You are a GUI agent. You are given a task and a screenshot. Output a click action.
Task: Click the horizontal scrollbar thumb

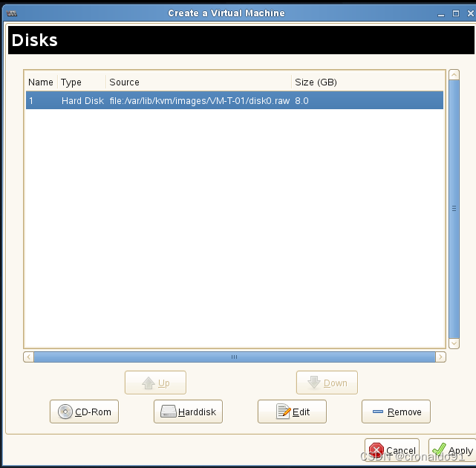tap(235, 357)
